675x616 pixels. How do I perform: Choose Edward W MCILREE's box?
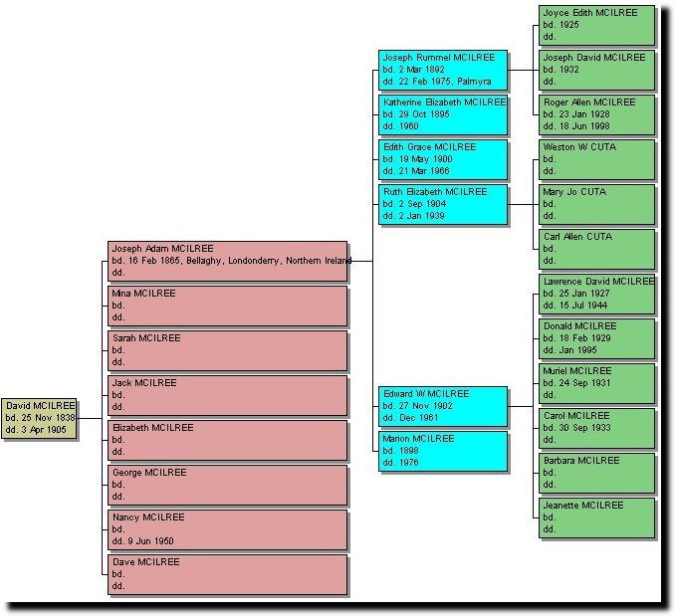click(442, 406)
